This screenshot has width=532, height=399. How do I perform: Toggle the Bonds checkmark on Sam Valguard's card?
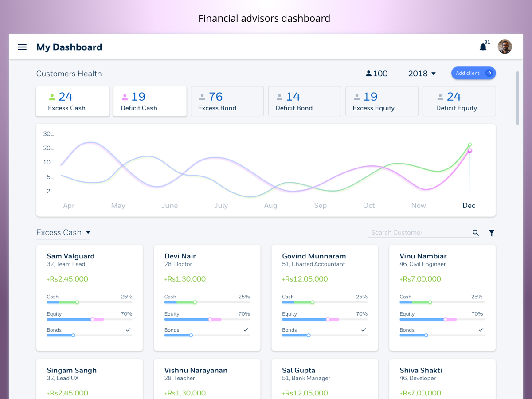pos(129,330)
